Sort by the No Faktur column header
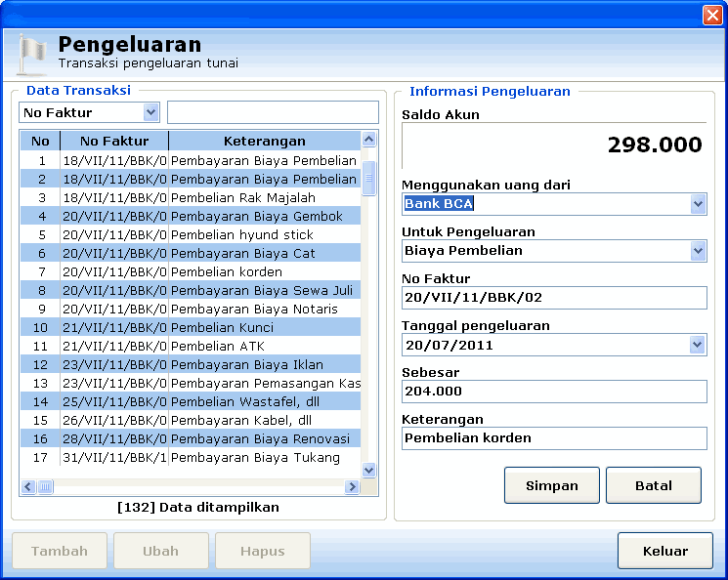 click(114, 141)
